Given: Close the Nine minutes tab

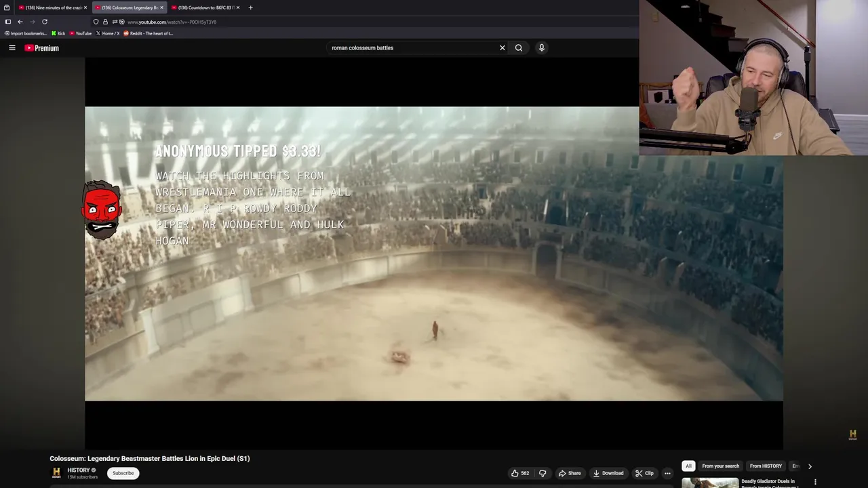Looking at the screenshot, I should click(x=85, y=7).
